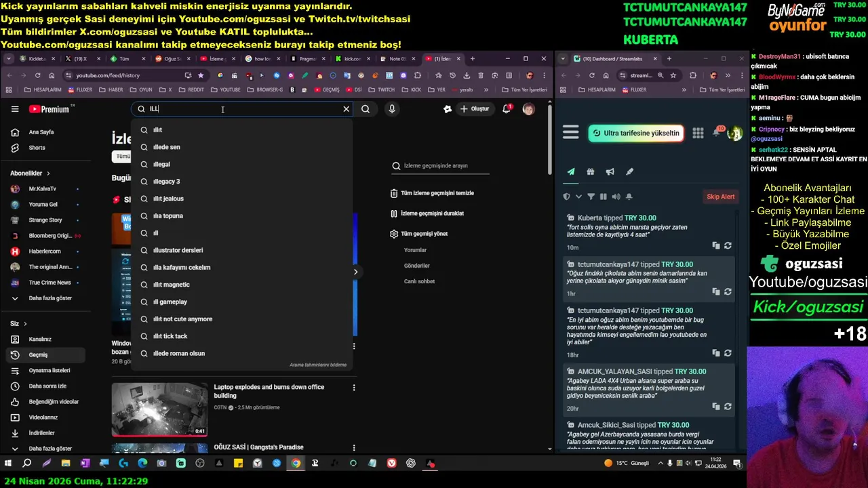Click "Ultra tarifesine yükseltin" button
Viewport: 868px width, 488px height.
pos(635,133)
